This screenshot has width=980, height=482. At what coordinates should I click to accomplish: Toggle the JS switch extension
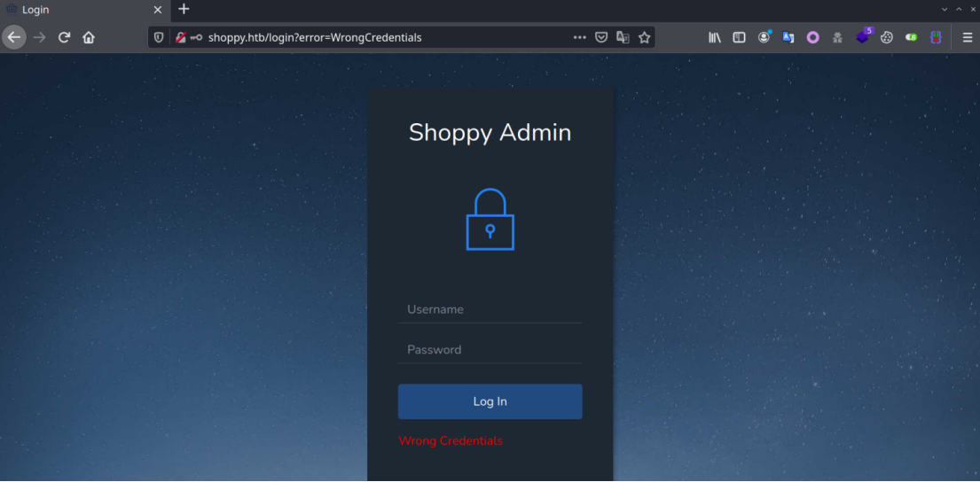pos(911,37)
